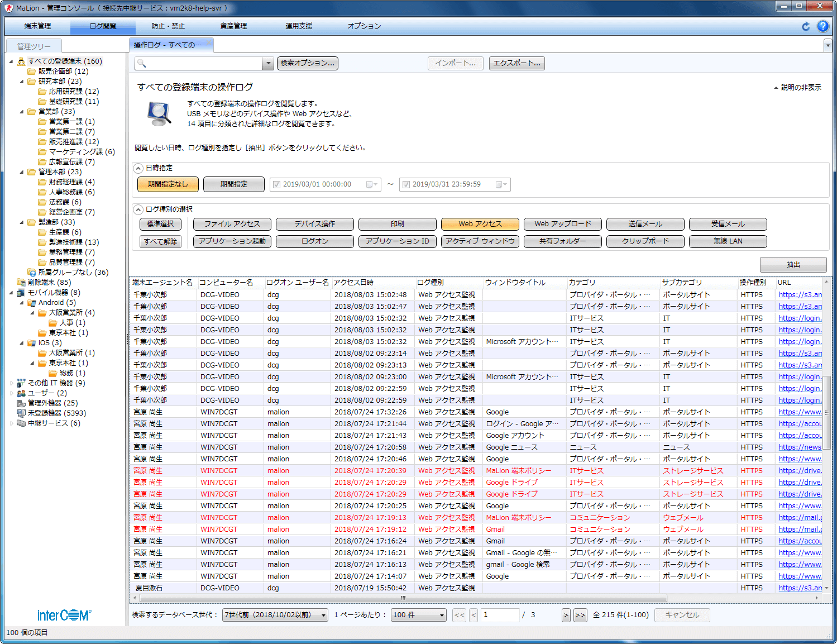Open the 資産管理 menu tab

[233, 26]
